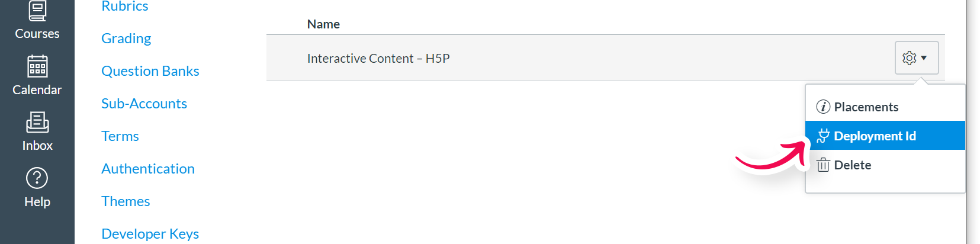Open the Inbox icon in the sidebar

(37, 123)
